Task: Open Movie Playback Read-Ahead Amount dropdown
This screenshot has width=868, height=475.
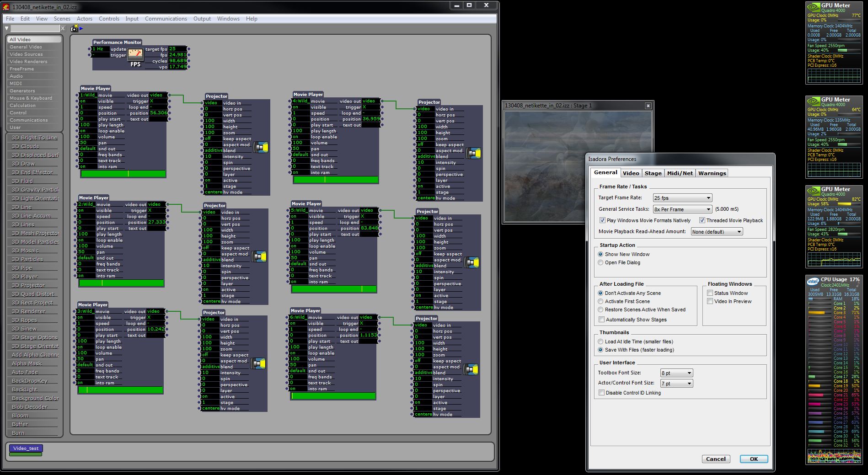Action: [717, 232]
